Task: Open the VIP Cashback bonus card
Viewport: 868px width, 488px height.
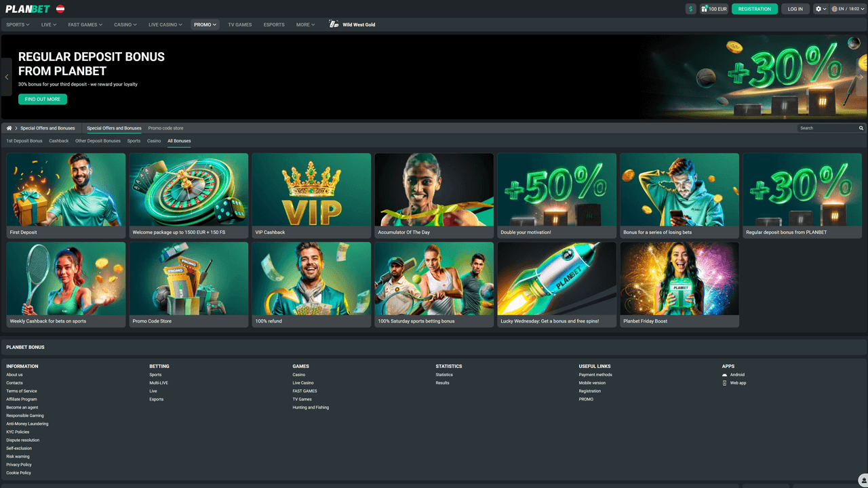Action: click(x=311, y=196)
